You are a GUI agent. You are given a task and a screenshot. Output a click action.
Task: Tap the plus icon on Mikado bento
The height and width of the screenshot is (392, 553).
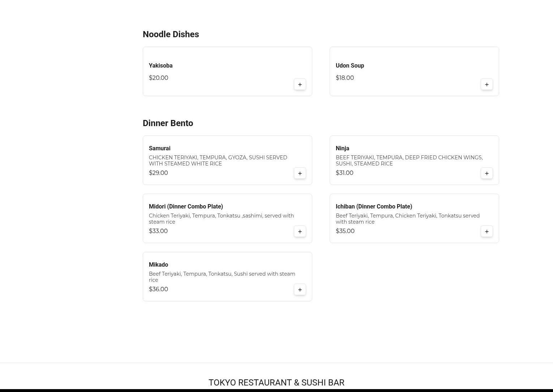[300, 290]
